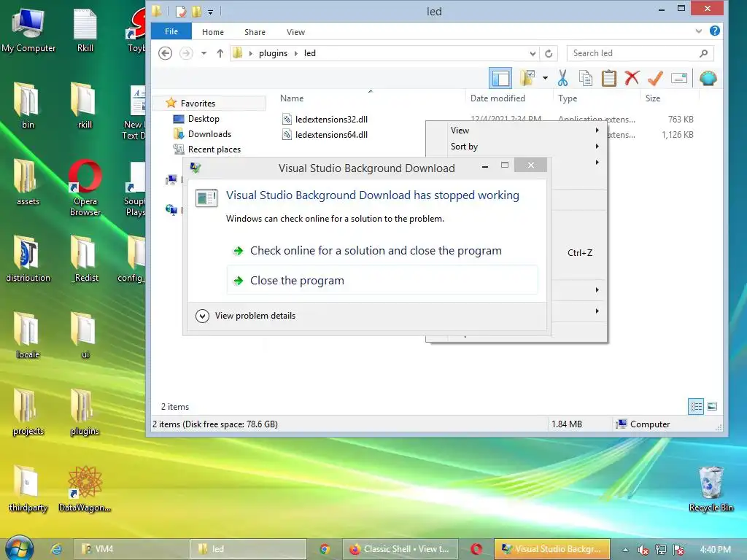Sort by the Name column header
The image size is (747, 560).
pos(292,98)
